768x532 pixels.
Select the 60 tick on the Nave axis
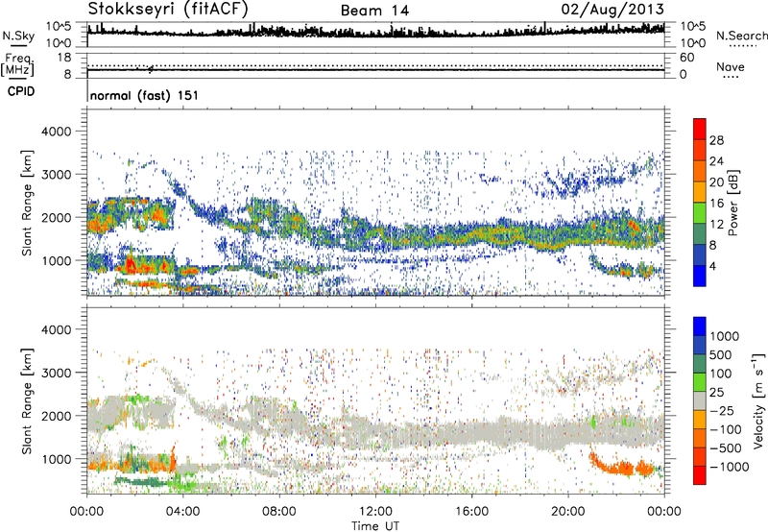click(x=686, y=58)
